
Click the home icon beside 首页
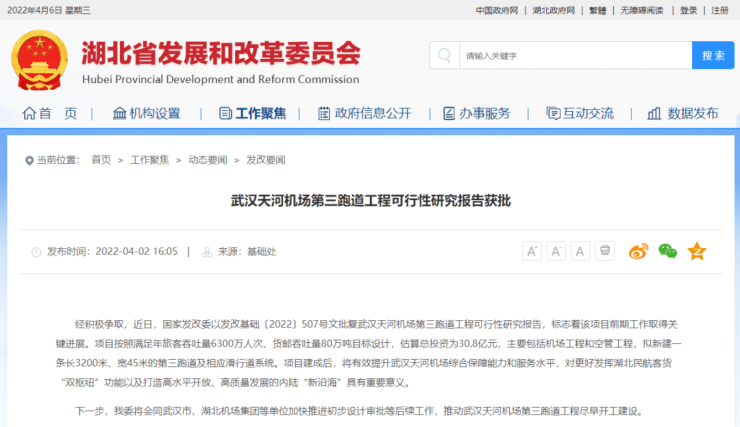coord(29,113)
